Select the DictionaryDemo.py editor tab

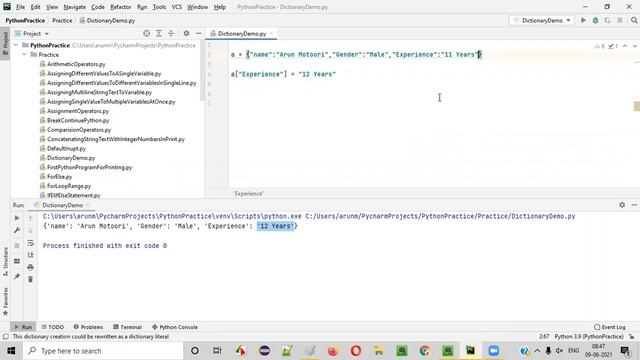(x=242, y=33)
